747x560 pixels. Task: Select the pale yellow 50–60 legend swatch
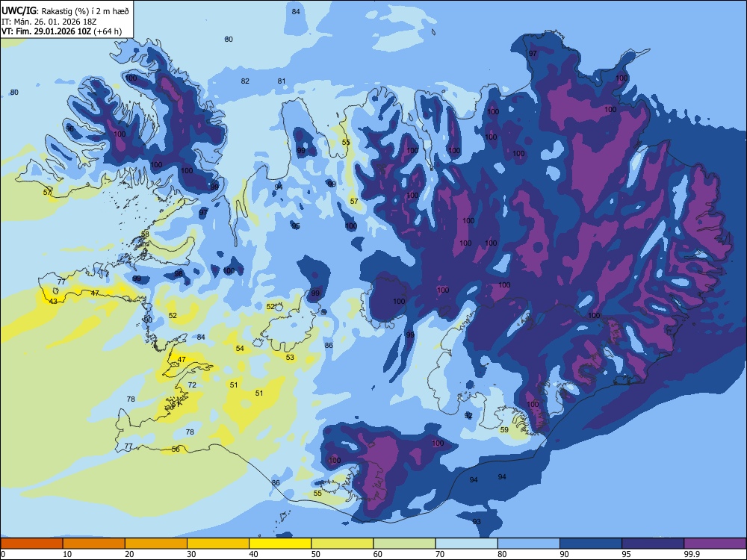coord(342,544)
